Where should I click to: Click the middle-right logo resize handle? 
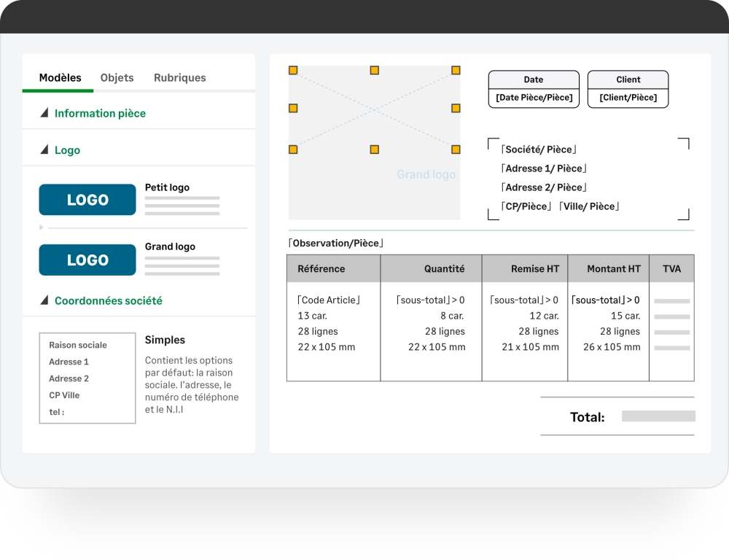(x=456, y=109)
